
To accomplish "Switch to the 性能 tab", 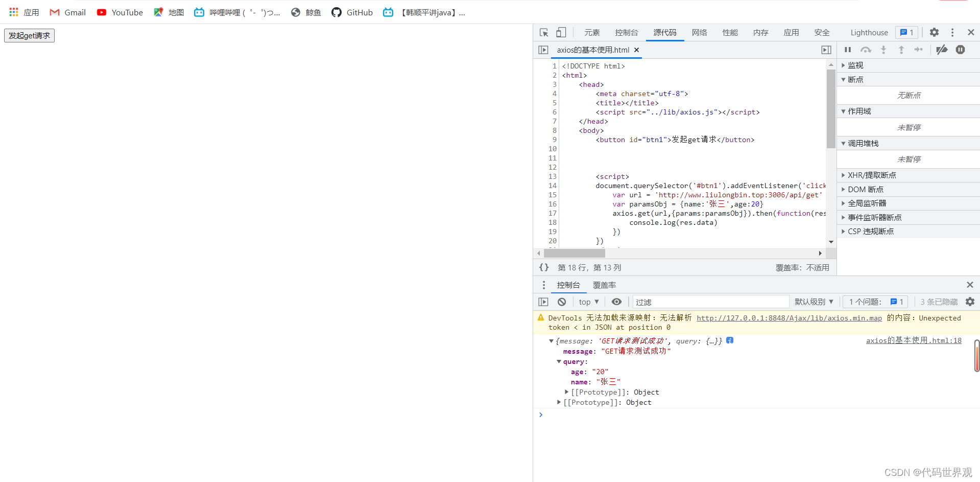I will tap(730, 32).
